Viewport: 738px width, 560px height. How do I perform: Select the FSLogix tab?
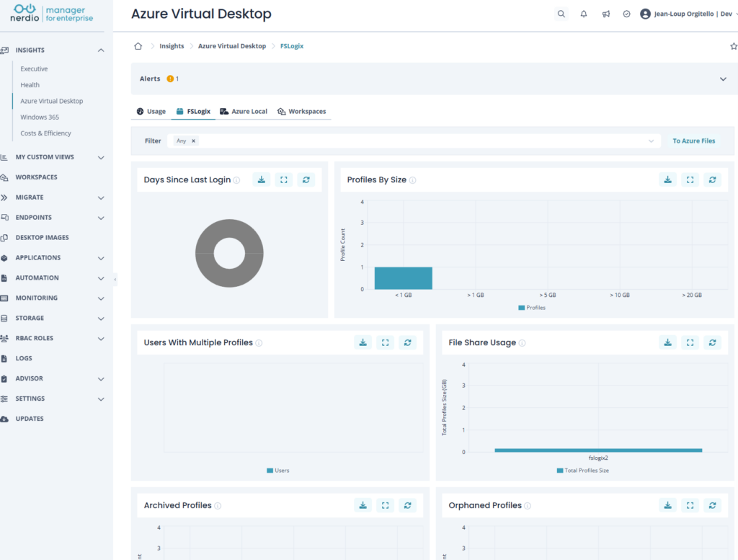tap(193, 112)
